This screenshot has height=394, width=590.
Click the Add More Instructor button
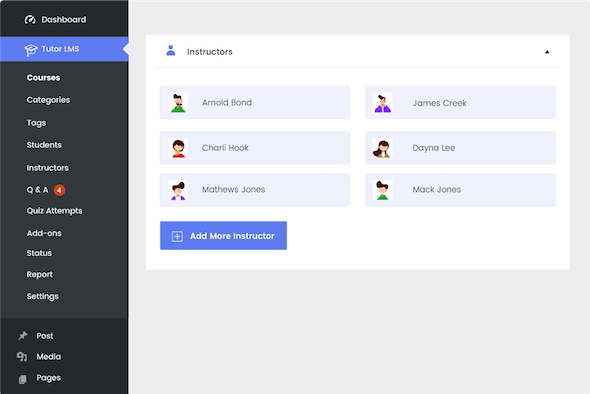point(224,236)
